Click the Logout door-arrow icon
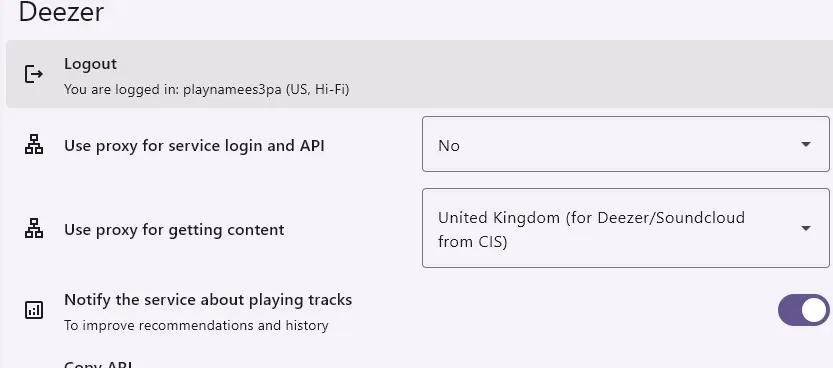The width and height of the screenshot is (833, 368). pos(34,74)
